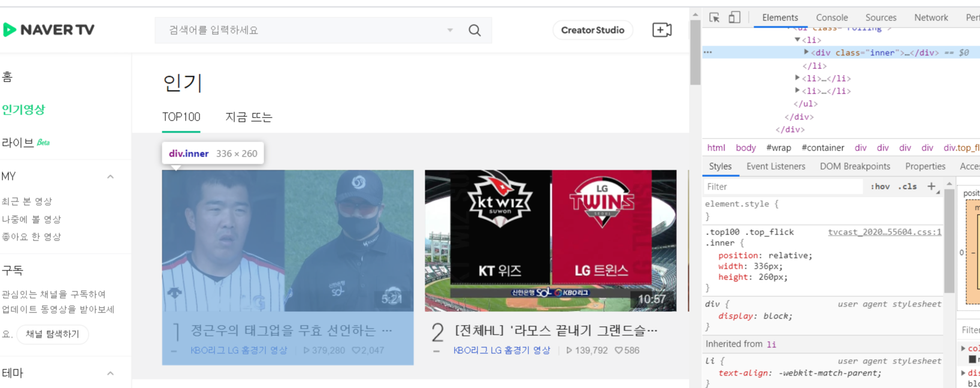
Task: Collapse the expanded <li> node arrow
Action: click(x=797, y=40)
